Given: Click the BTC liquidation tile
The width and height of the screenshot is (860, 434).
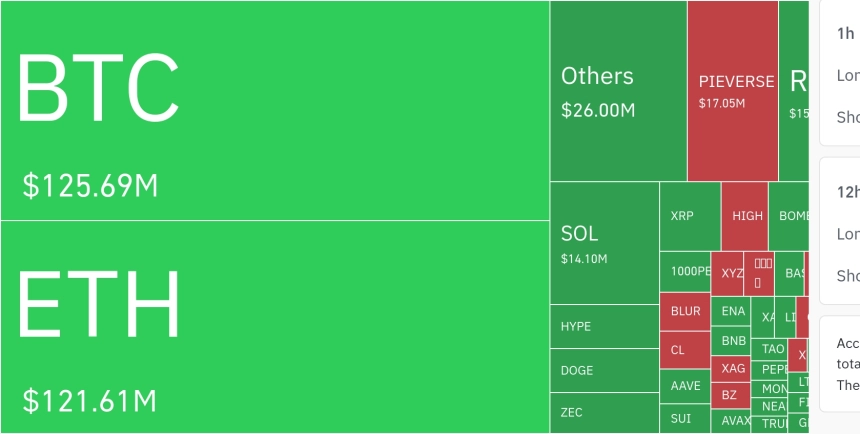Looking at the screenshot, I should click(275, 110).
